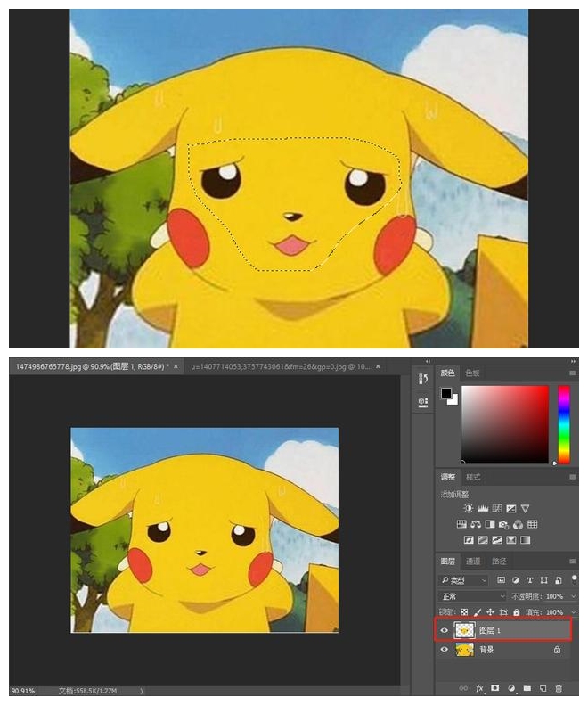Add a Vibrance adjustment
Image resolution: width=588 pixels, height=705 pixels.
pos(525,509)
